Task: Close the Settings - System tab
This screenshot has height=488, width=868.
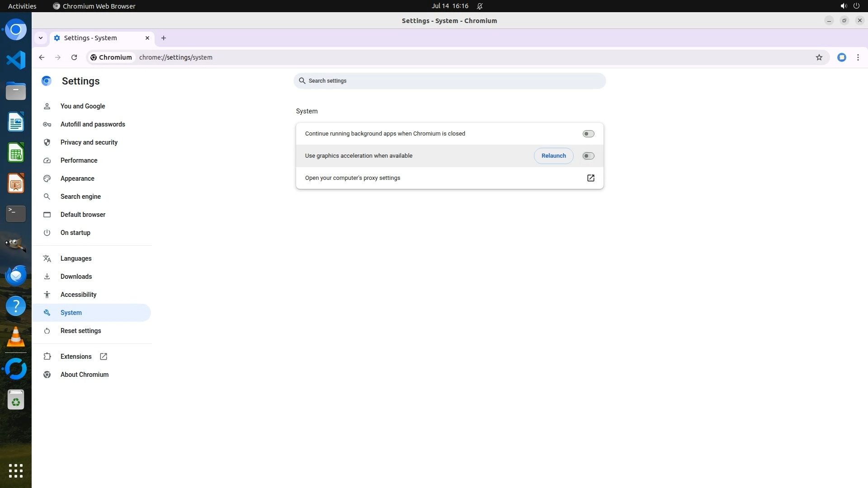Action: tap(147, 38)
